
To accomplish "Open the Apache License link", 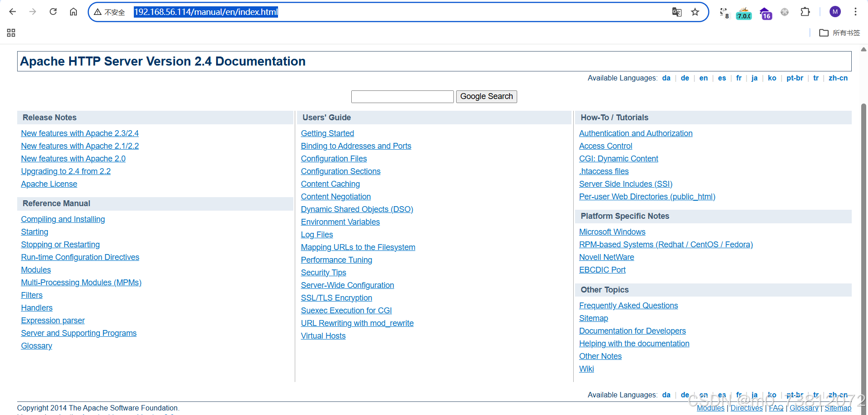I will (49, 184).
